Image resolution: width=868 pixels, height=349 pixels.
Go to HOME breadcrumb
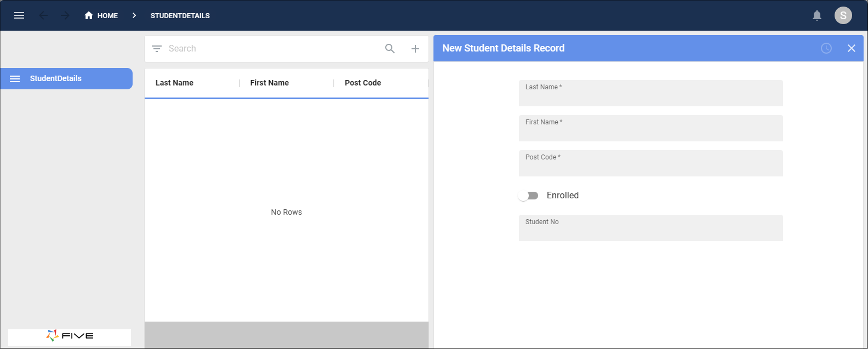[101, 15]
